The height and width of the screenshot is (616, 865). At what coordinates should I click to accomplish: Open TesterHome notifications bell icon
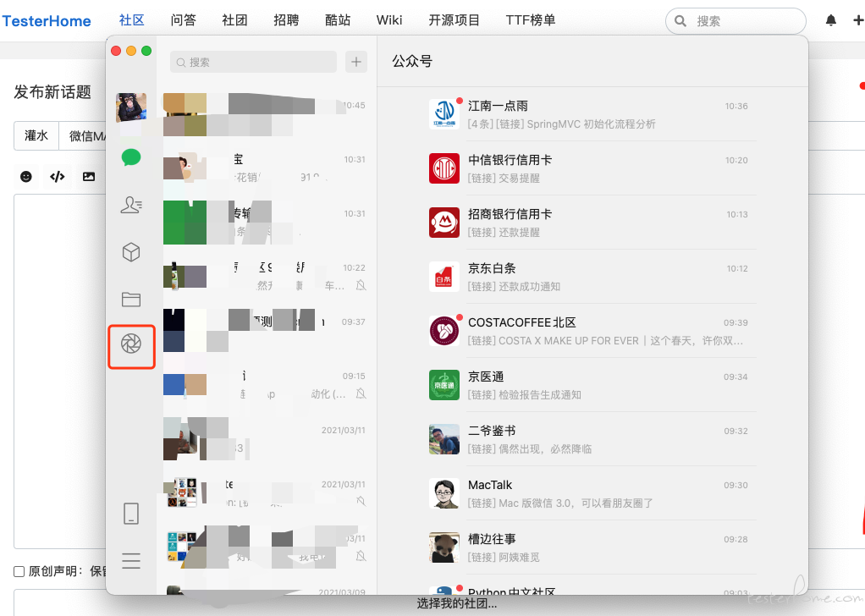coord(831,20)
